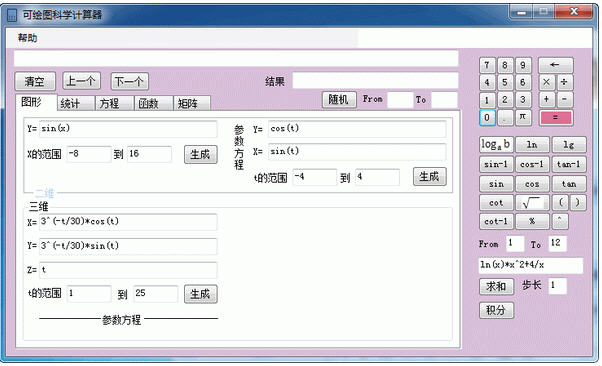The height and width of the screenshot is (366, 602).
Task: Click the sin function key
Action: [x=496, y=184]
